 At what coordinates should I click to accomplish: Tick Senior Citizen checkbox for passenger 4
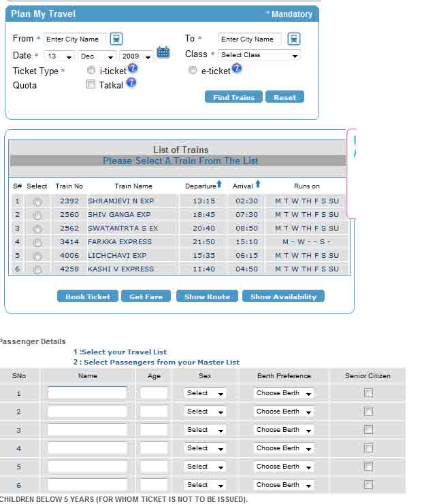tap(368, 448)
